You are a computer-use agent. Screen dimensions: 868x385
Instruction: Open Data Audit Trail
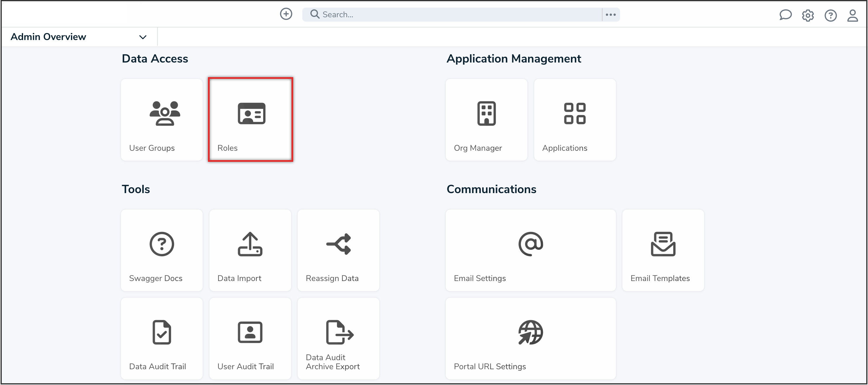coord(162,339)
